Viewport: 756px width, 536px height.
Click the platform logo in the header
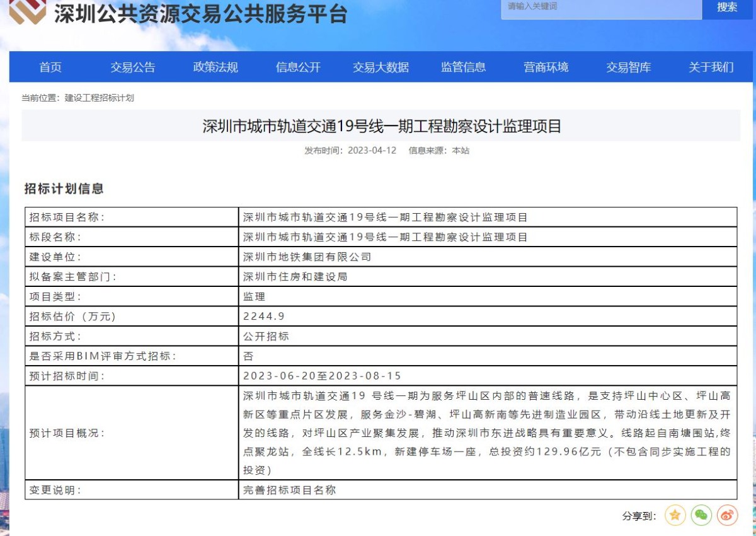point(28,11)
